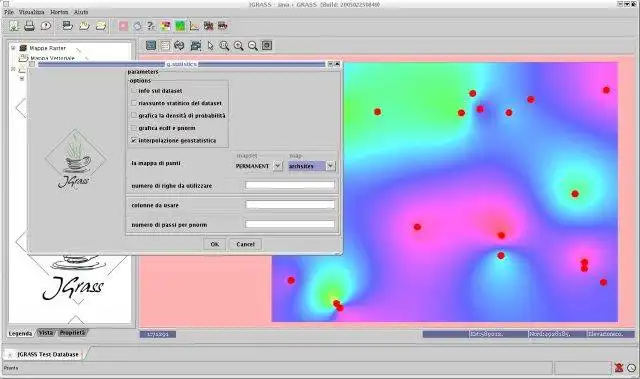Switch to the Proprietà tab
Viewport: 640px width, 379px height.
72,333
